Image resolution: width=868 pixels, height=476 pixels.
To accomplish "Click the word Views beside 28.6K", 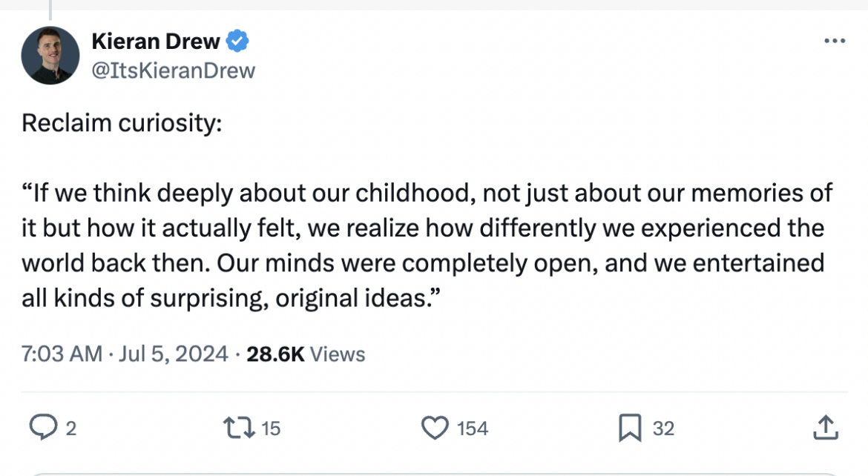I will click(338, 354).
